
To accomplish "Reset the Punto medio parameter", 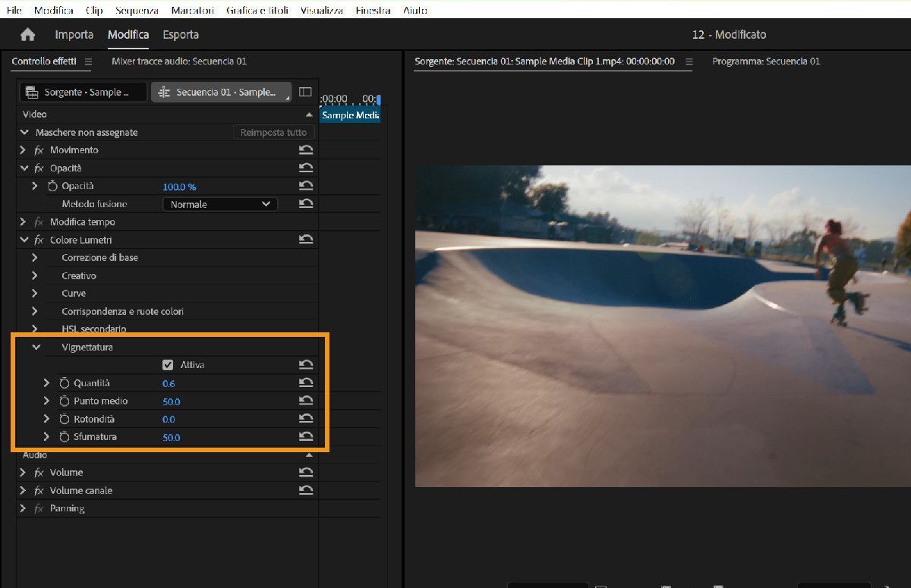I will point(306,401).
